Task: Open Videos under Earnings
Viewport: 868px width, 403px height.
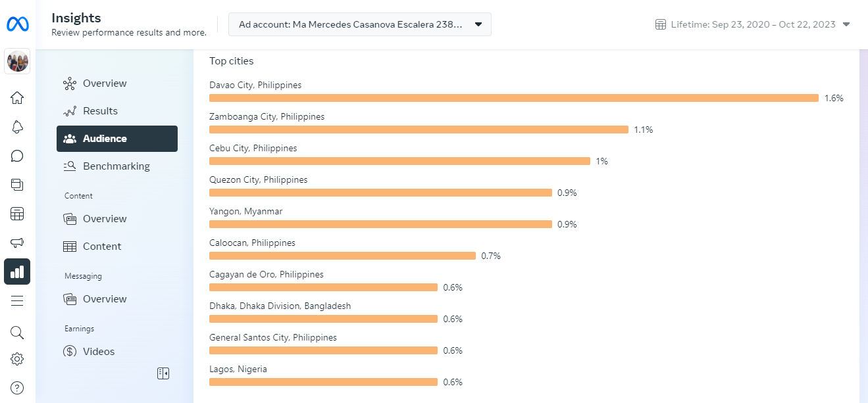Action: coord(98,352)
